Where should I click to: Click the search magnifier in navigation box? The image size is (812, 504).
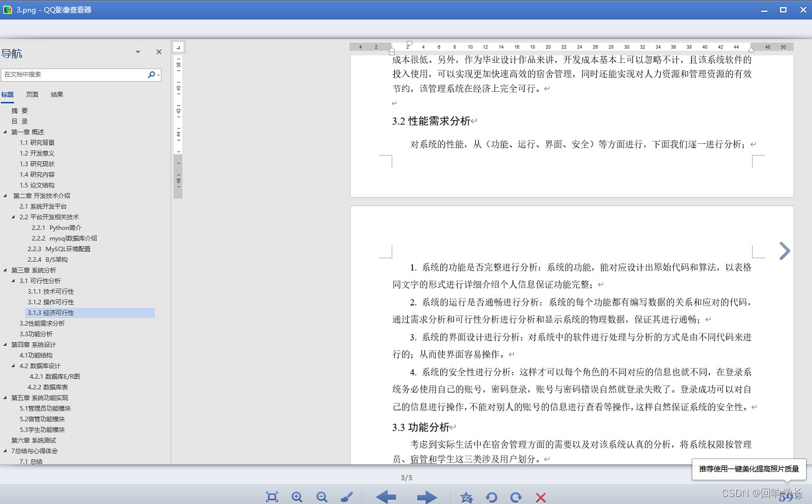(151, 75)
